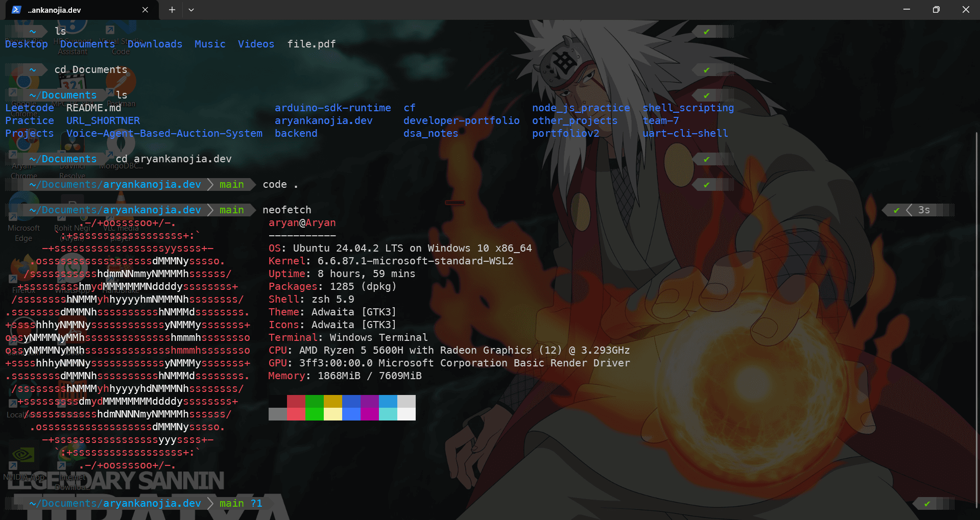Click the aryan@Aryan neofetch header
Viewport: 980px width, 520px height.
tap(302, 222)
